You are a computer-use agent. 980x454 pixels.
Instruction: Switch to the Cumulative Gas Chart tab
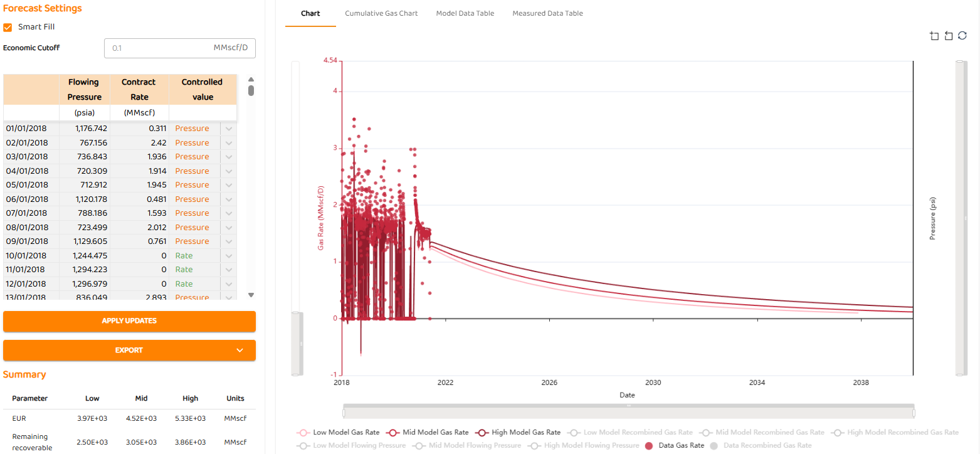(381, 13)
